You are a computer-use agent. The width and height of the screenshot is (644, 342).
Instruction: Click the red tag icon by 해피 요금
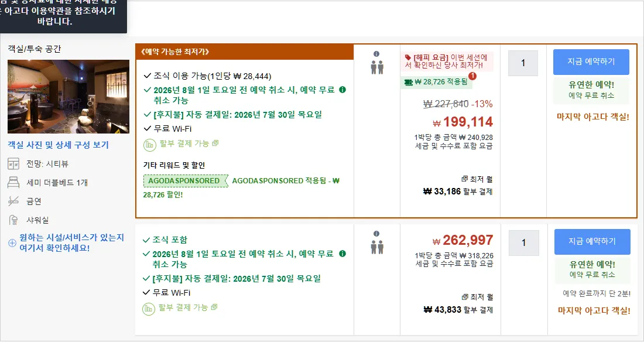point(407,57)
